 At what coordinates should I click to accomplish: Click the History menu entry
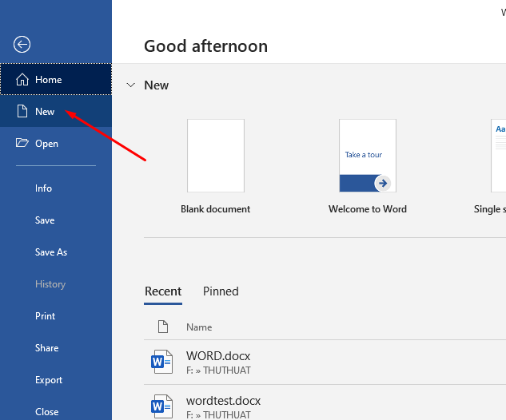[x=56, y=283]
